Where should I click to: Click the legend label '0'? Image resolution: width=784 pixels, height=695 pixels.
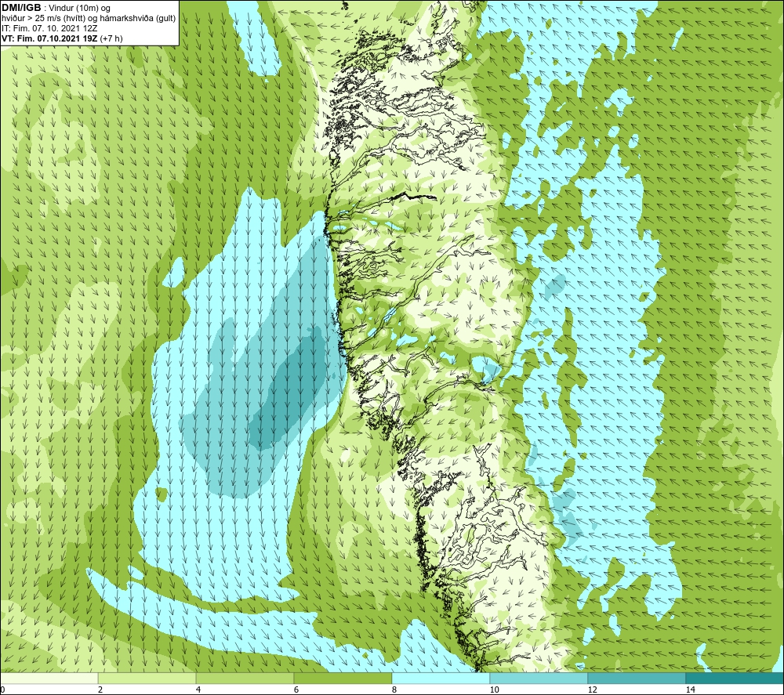coord(2,690)
